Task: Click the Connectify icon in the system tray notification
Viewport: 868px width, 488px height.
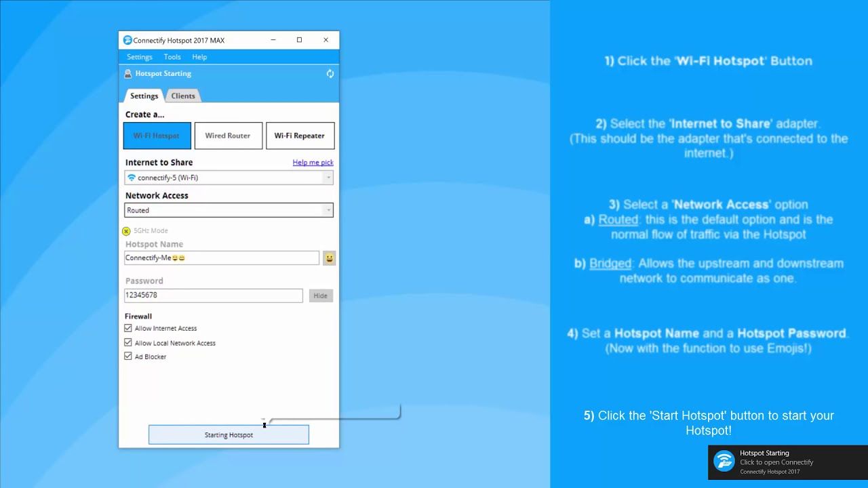Action: point(724,462)
